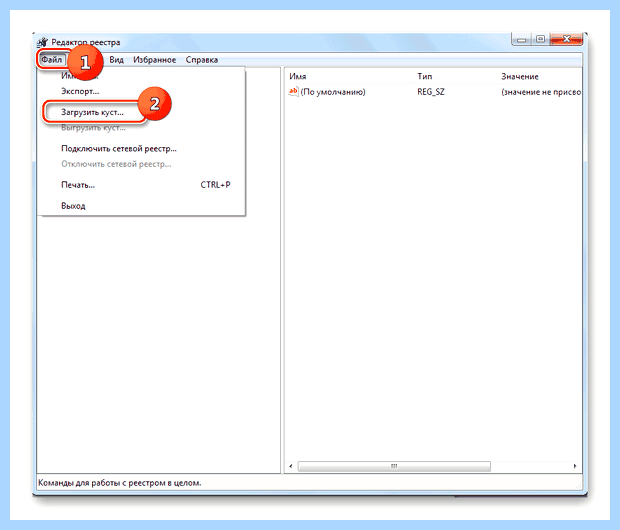Viewport: 620px width, 530px height.
Task: Click the REG_SZ type cell
Action: coord(431,92)
